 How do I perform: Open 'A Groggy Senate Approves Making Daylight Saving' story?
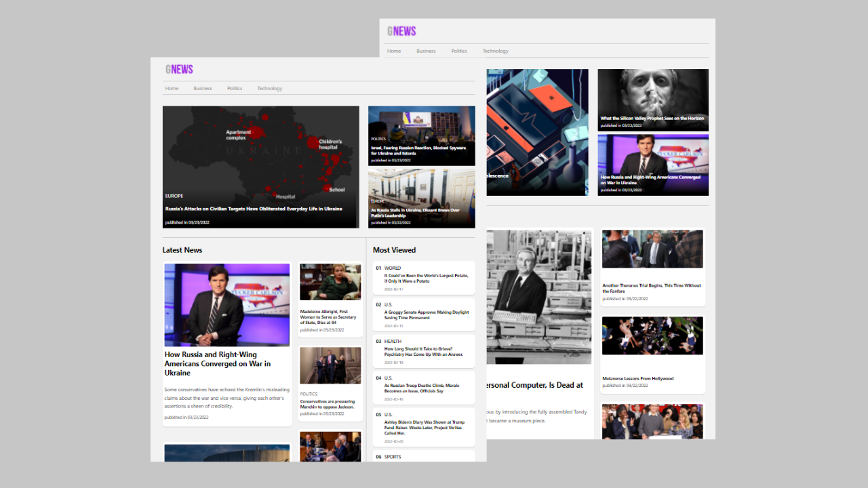pyautogui.click(x=427, y=315)
